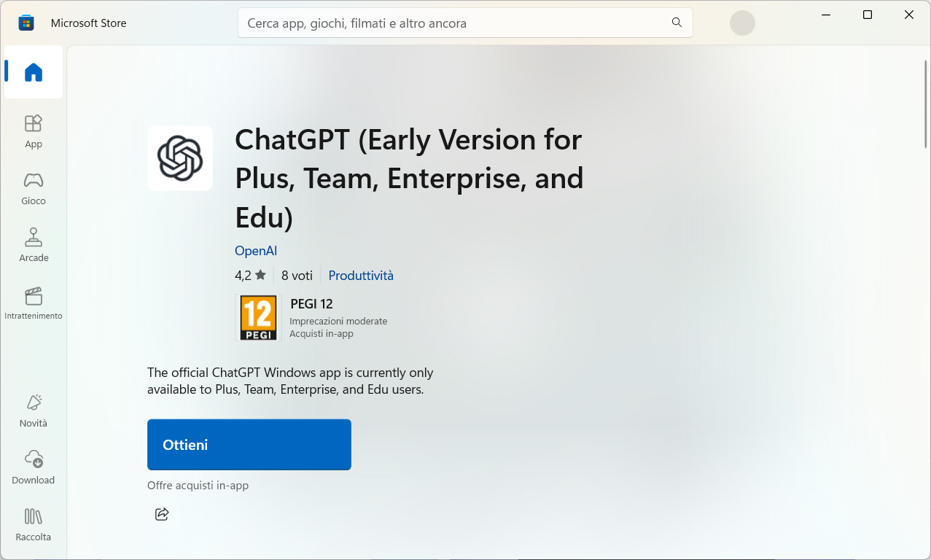Select the Arcade joystick icon
The image size is (931, 560).
click(34, 238)
